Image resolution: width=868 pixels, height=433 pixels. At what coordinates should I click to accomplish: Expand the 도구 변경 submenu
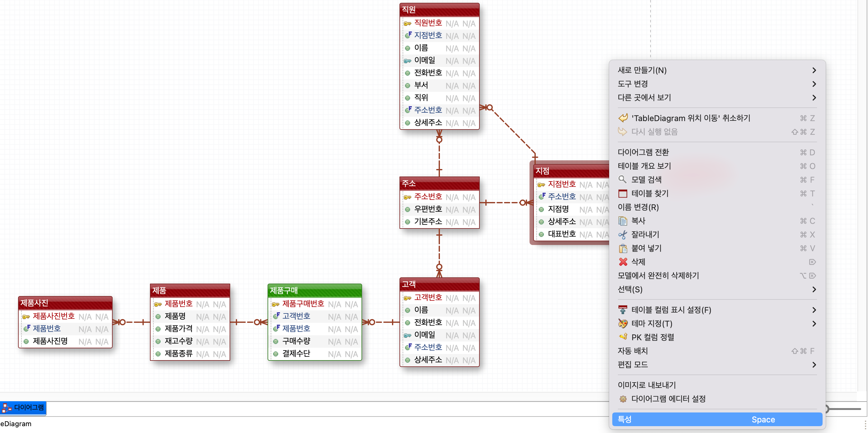pyautogui.click(x=814, y=84)
